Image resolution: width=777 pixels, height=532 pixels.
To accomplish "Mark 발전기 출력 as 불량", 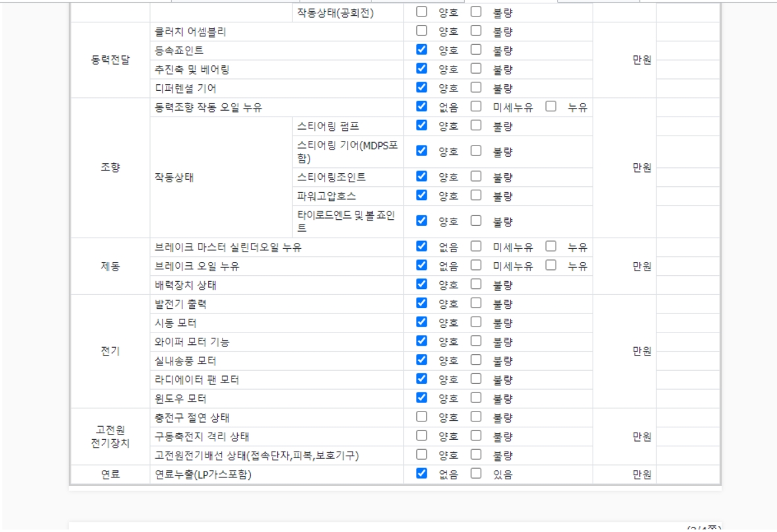I will pos(476,304).
